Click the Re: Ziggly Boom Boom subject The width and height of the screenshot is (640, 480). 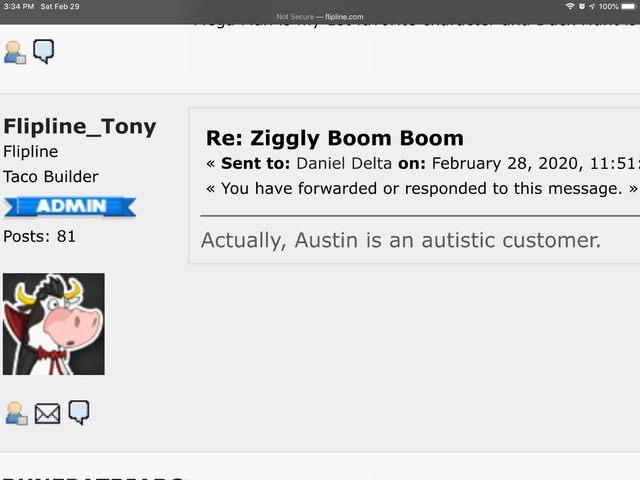point(335,138)
